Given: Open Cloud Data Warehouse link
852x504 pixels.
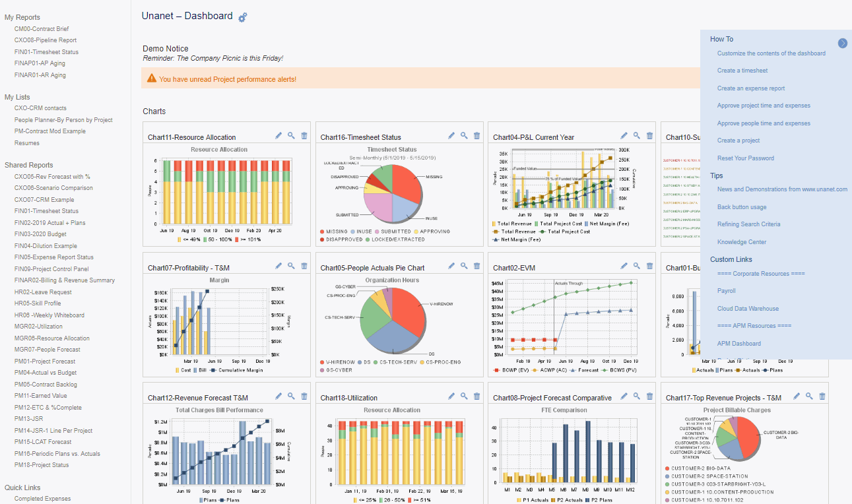Looking at the screenshot, I should (748, 309).
